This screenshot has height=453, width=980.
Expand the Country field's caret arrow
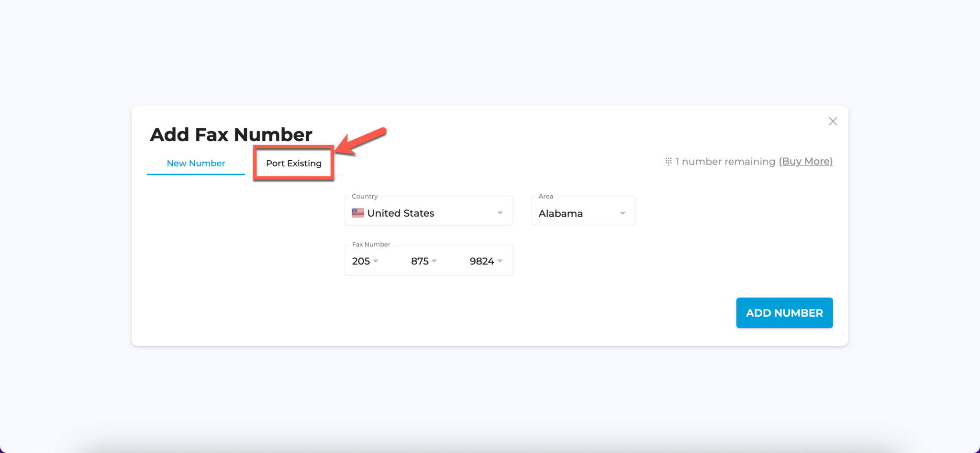click(x=500, y=213)
